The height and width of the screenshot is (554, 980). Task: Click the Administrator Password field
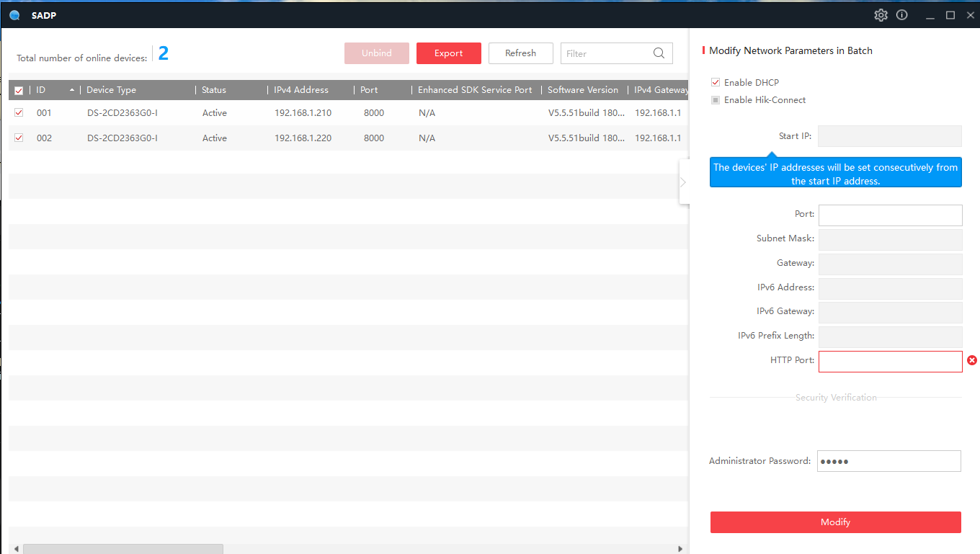point(888,461)
